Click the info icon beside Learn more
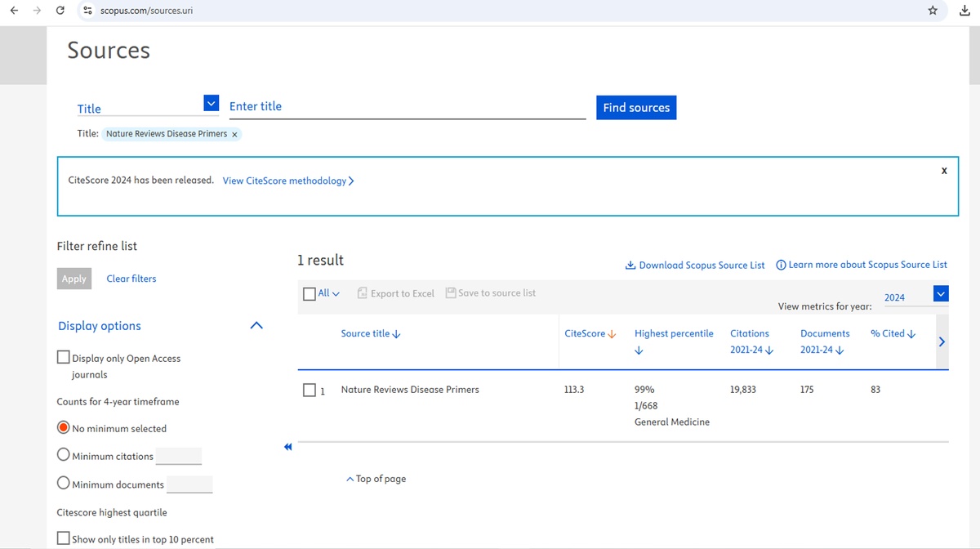Screen dimensions: 980x549 (781, 265)
